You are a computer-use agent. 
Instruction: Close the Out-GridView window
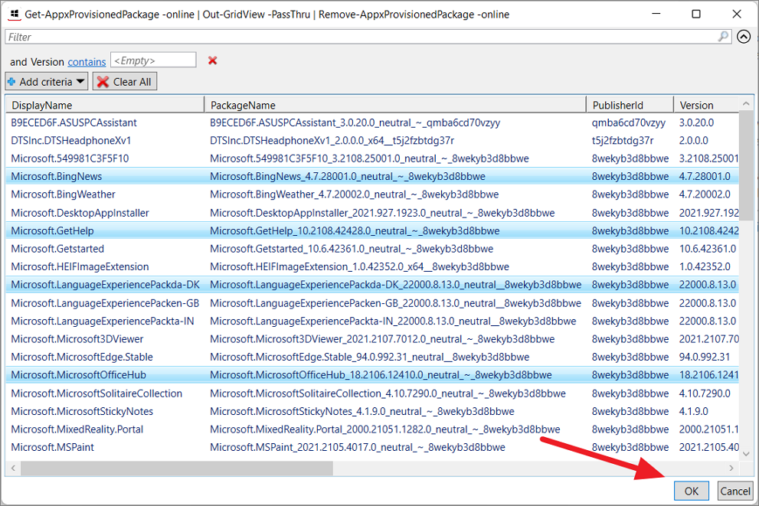(x=736, y=14)
